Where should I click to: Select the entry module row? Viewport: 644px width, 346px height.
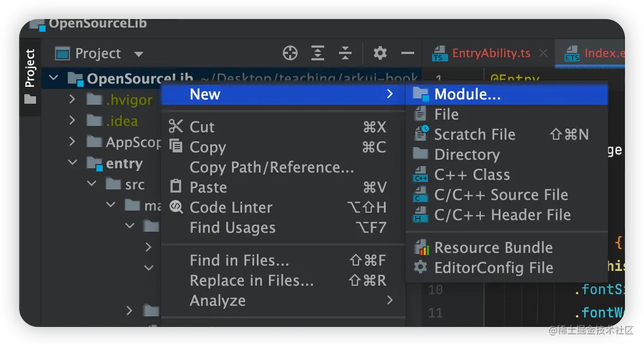click(101, 163)
